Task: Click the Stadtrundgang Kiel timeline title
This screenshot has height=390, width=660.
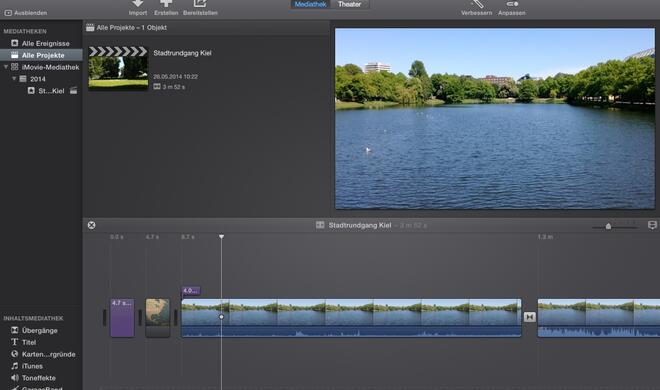Action: tap(360, 226)
